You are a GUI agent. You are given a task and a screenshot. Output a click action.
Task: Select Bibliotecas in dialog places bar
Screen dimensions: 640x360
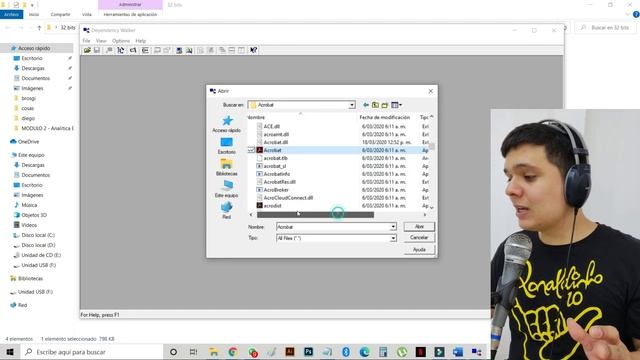(227, 167)
